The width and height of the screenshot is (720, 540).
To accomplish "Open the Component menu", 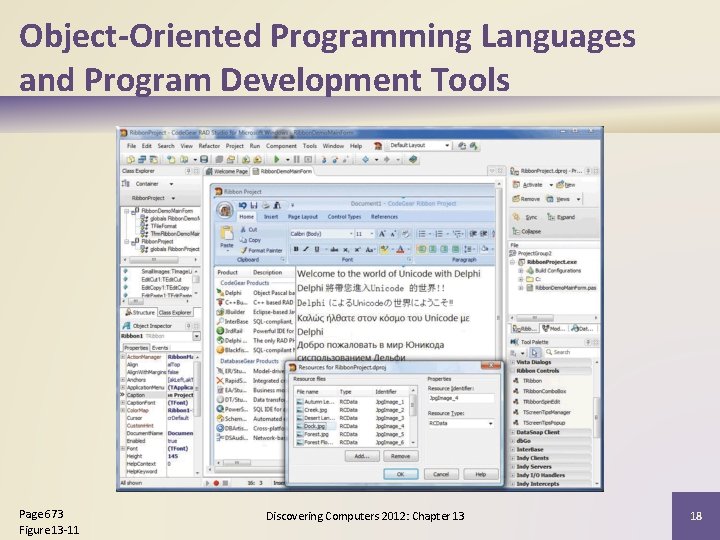I will pyautogui.click(x=281, y=146).
